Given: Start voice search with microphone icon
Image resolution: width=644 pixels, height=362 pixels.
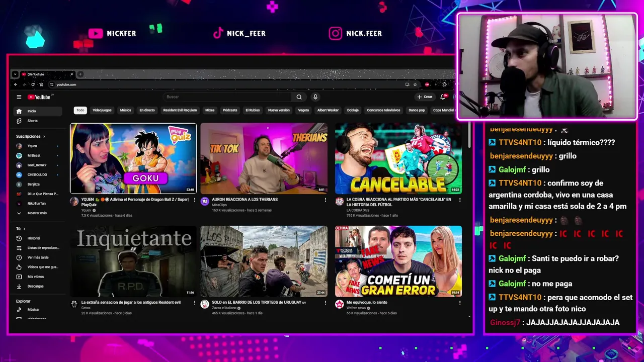Looking at the screenshot, I should (315, 97).
